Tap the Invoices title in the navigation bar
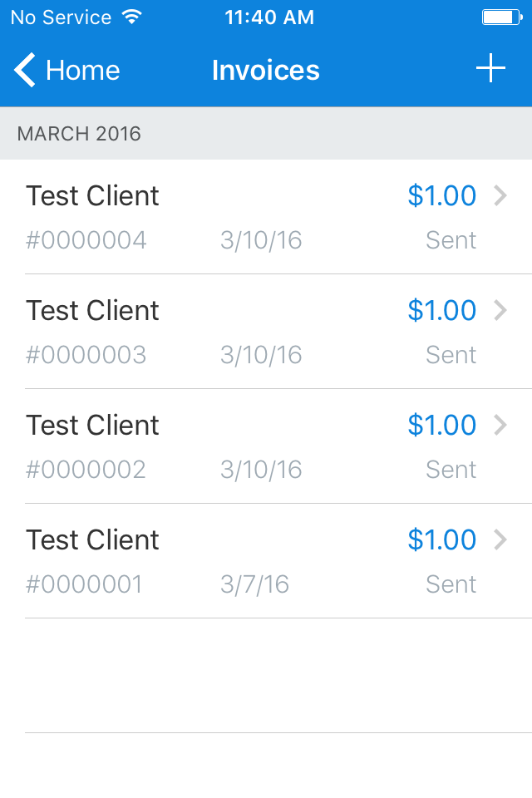Viewport: 532px width, 798px height. click(266, 71)
